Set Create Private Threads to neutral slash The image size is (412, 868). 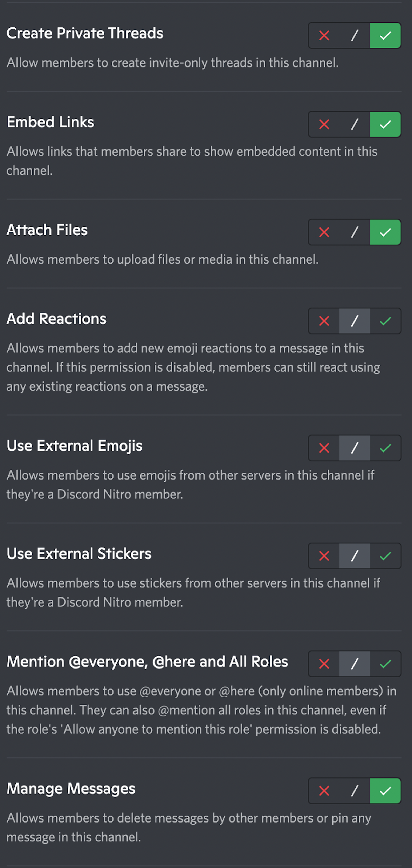(354, 36)
